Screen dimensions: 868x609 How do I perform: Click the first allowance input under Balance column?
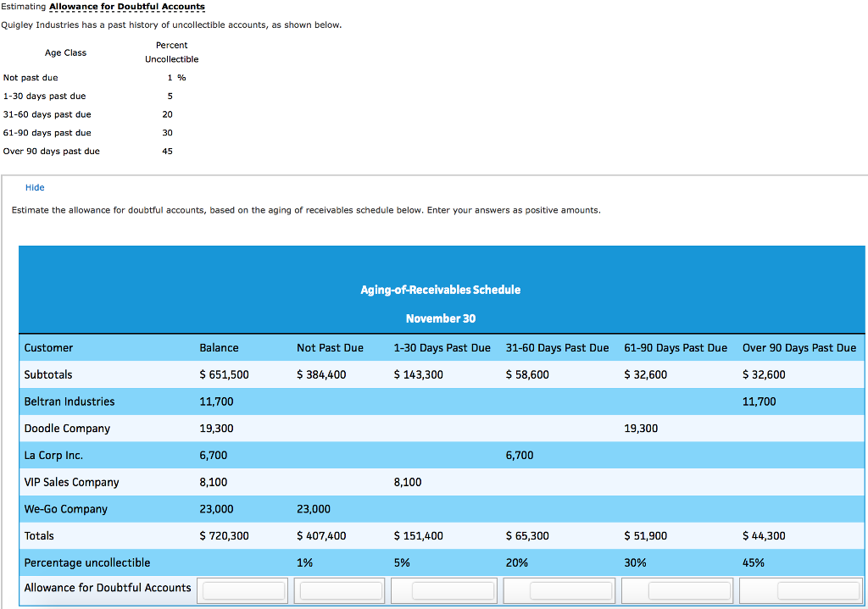(242, 590)
